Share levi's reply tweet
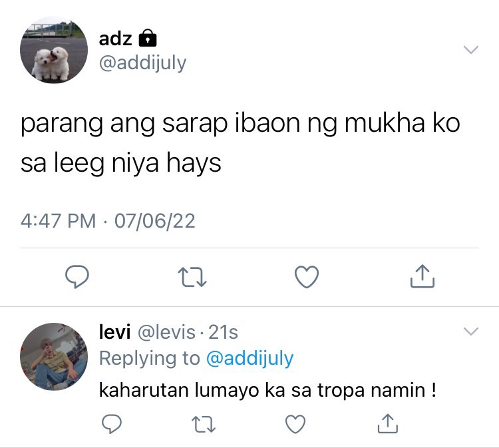The image size is (499, 448). tap(388, 423)
